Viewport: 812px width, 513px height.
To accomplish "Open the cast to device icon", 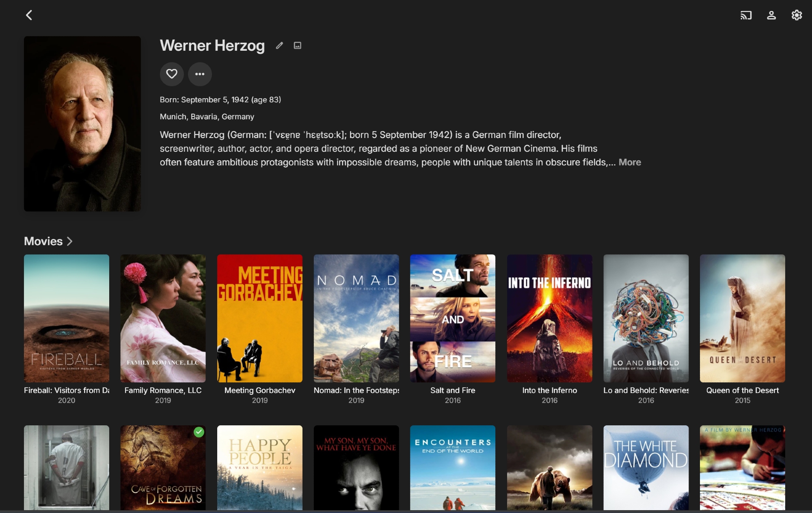I will (x=746, y=15).
